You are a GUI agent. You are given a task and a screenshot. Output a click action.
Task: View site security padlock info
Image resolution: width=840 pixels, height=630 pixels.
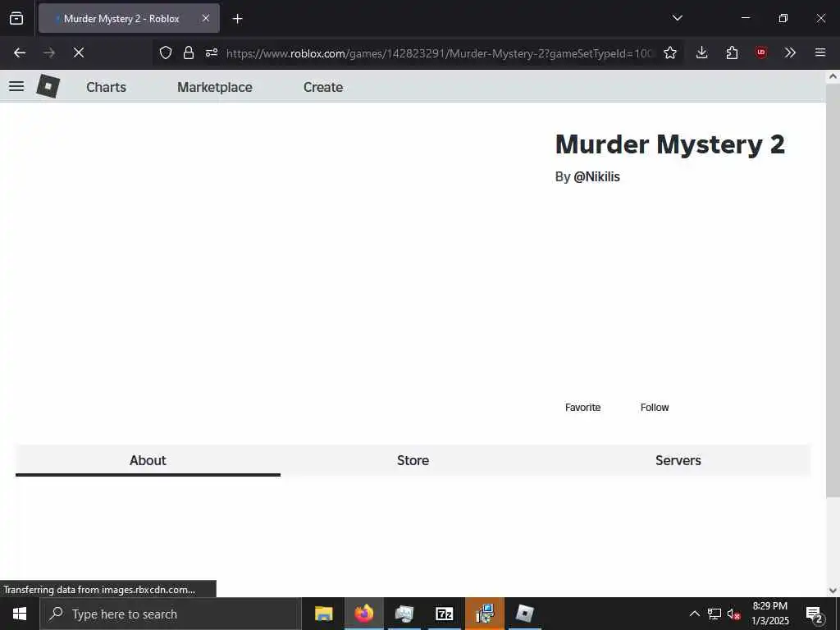point(188,52)
